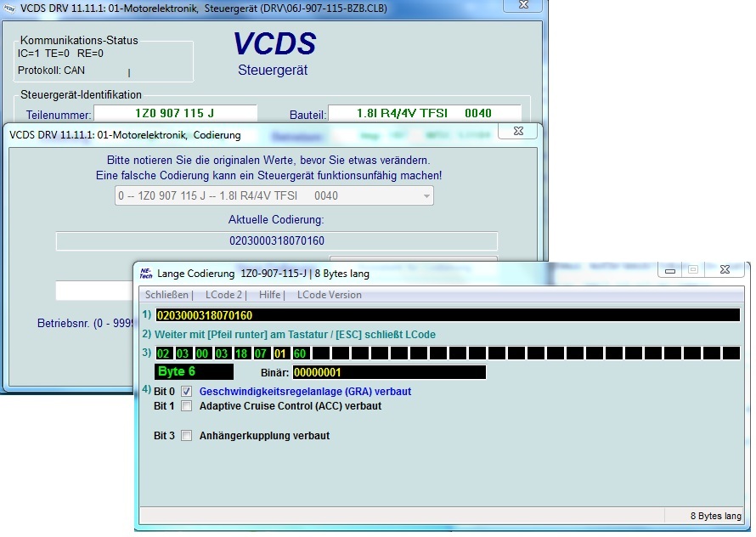Screen dimensions: 756x537
Task: Close the Lange Codierung window
Action: (x=725, y=269)
